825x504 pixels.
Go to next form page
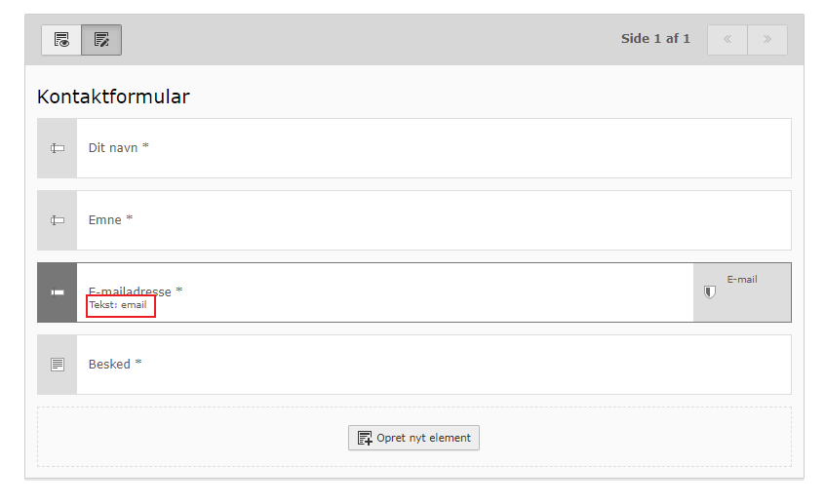tap(767, 40)
